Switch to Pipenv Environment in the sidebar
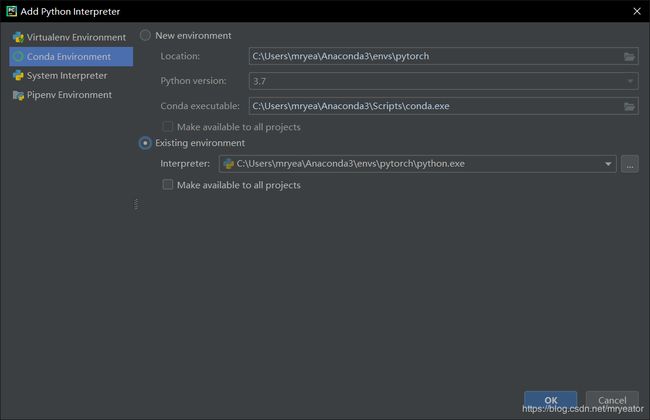 [71, 95]
